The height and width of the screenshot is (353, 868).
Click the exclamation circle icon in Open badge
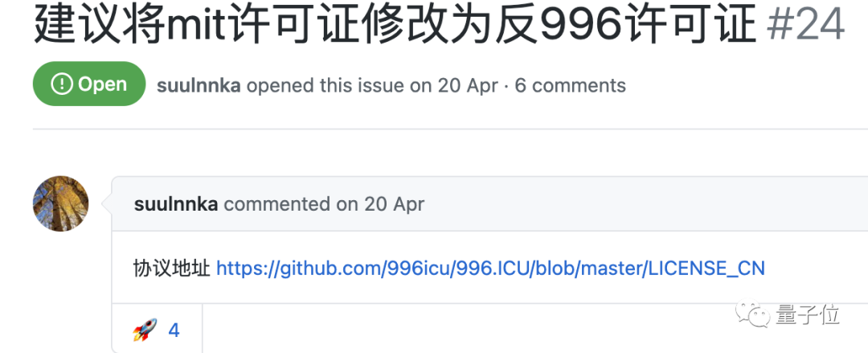coord(61,84)
